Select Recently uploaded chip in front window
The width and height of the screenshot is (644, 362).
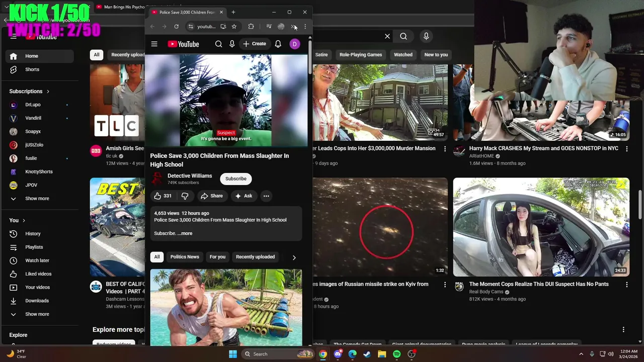tap(255, 257)
